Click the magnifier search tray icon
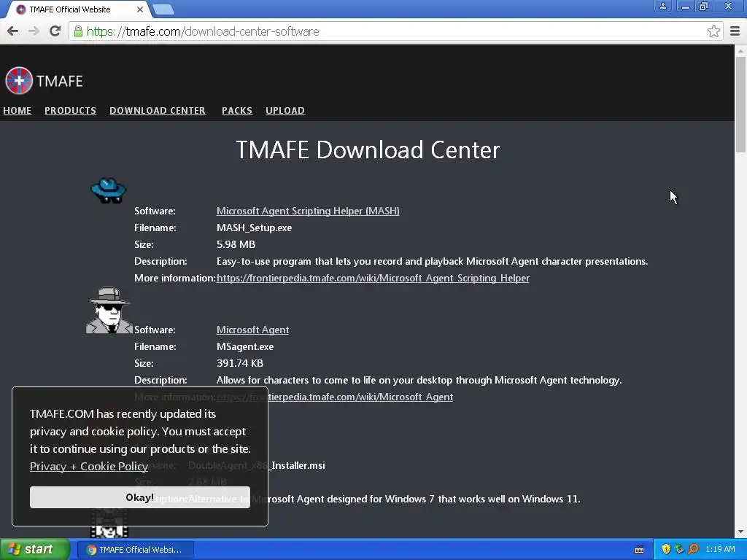The width and height of the screenshot is (747, 560). click(x=693, y=549)
